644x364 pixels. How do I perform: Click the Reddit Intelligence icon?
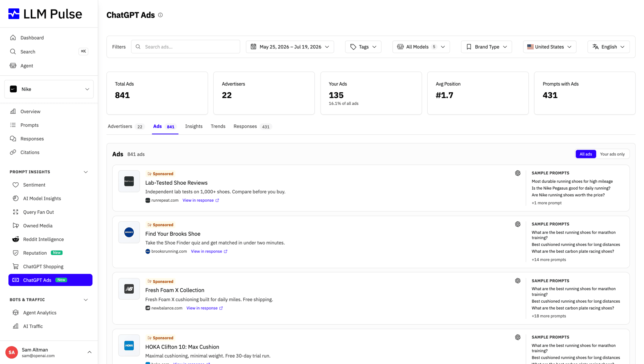tap(16, 239)
